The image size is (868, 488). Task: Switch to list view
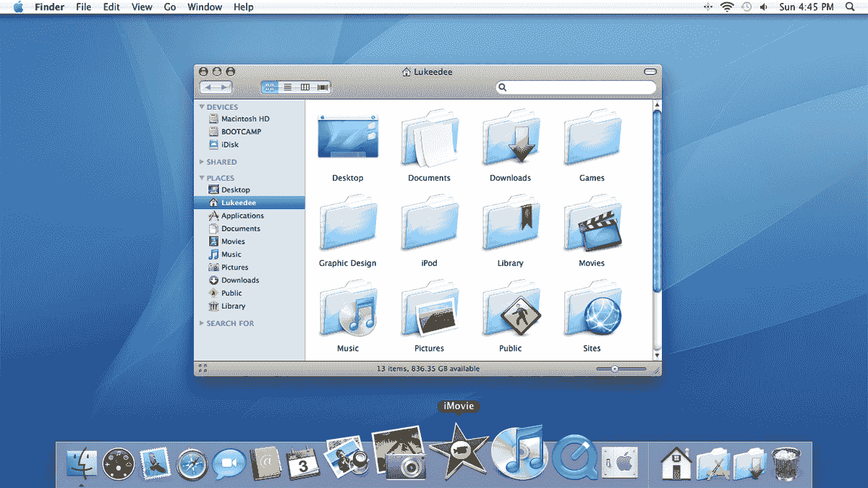coord(287,87)
